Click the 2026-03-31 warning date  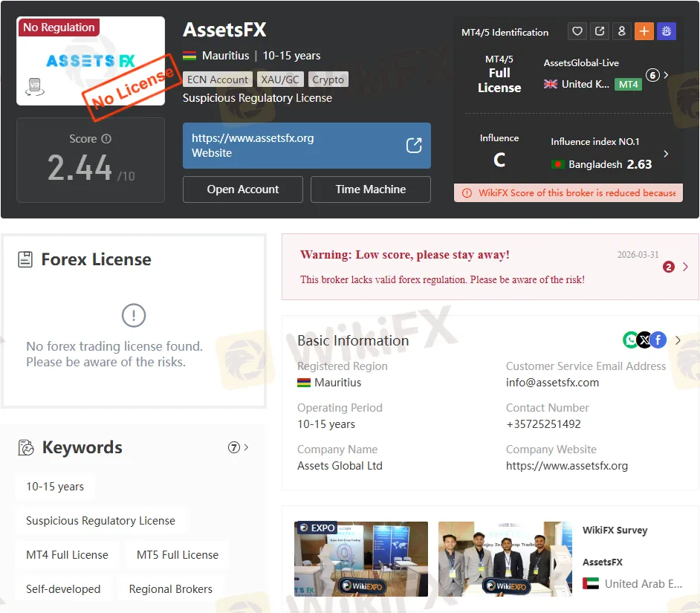(x=638, y=254)
